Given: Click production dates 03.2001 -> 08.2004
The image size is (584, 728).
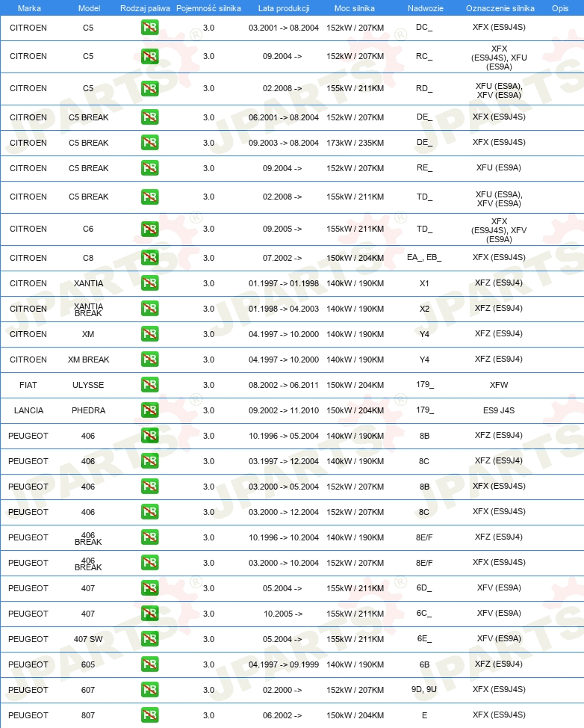Looking at the screenshot, I should [284, 28].
